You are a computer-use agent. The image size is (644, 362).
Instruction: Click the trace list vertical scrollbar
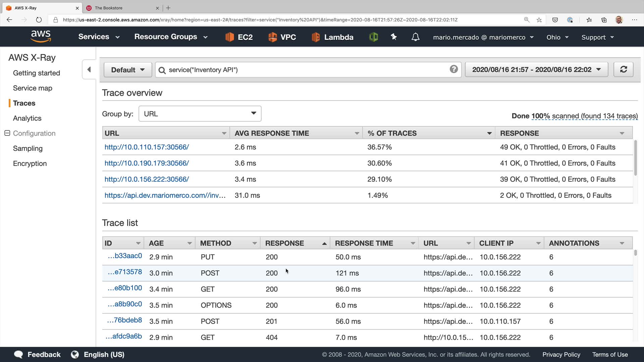[x=635, y=253]
